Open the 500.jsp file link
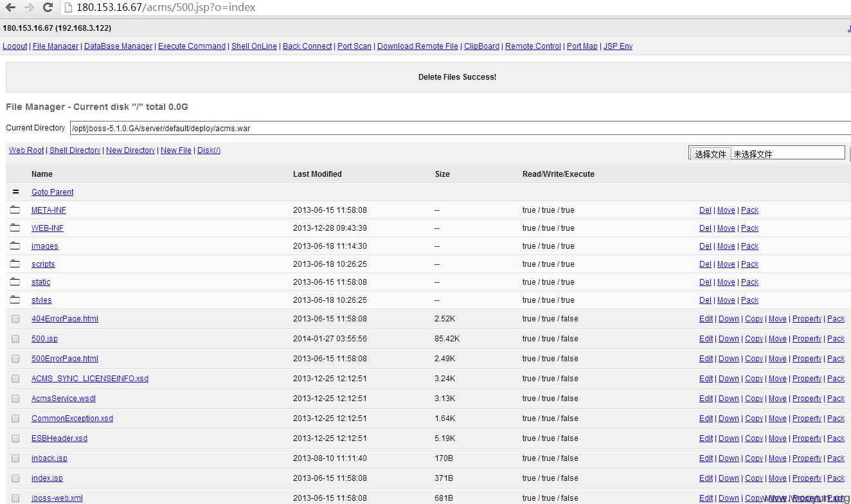The height and width of the screenshot is (504, 851). pos(44,339)
